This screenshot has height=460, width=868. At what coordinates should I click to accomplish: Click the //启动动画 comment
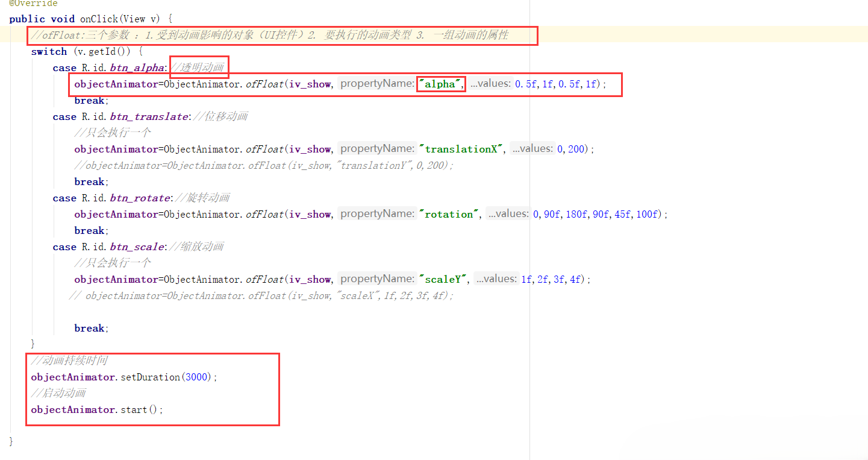click(58, 393)
